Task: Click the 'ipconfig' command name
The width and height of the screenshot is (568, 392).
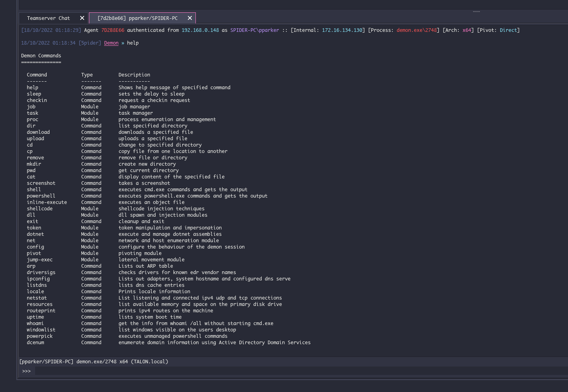Action: pyautogui.click(x=38, y=279)
